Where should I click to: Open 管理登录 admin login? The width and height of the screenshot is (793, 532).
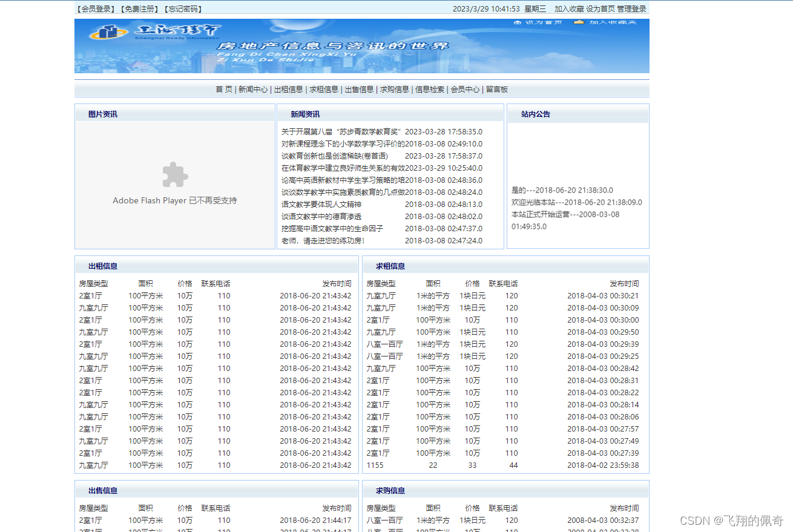[631, 9]
